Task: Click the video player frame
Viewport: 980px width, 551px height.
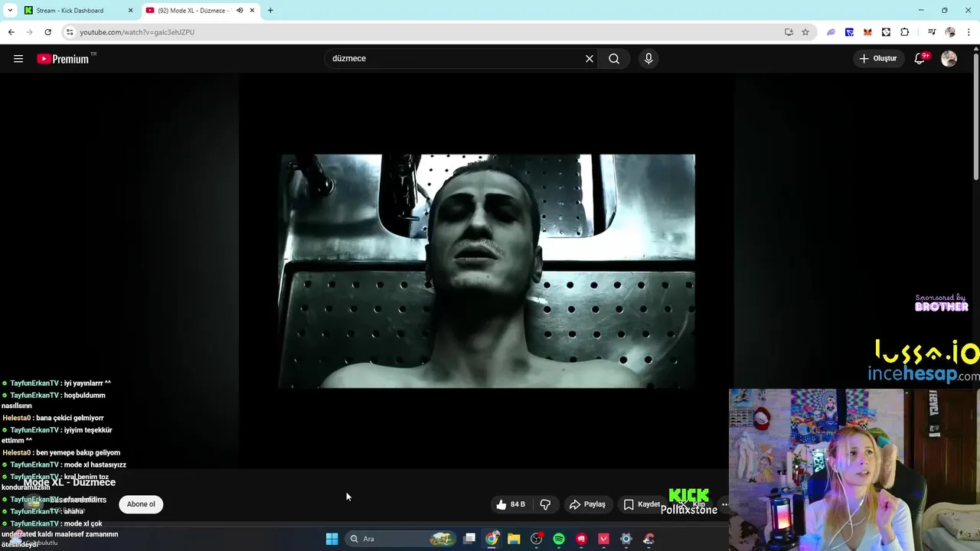Action: click(x=488, y=271)
